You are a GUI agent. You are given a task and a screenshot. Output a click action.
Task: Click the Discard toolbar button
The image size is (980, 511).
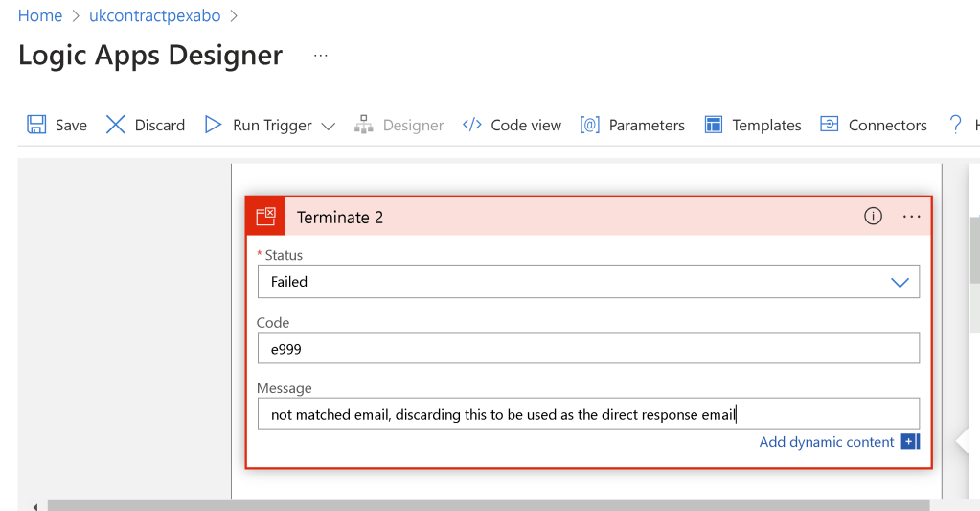tap(145, 125)
